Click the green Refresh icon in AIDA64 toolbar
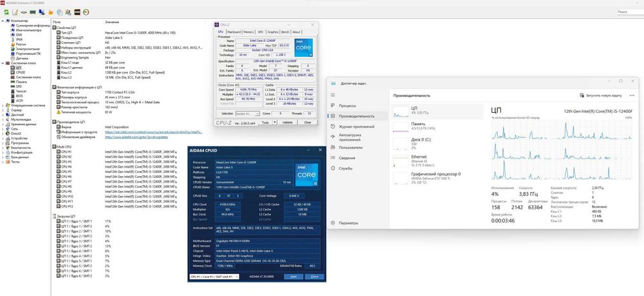The width and height of the screenshot is (644, 296). 6,12
